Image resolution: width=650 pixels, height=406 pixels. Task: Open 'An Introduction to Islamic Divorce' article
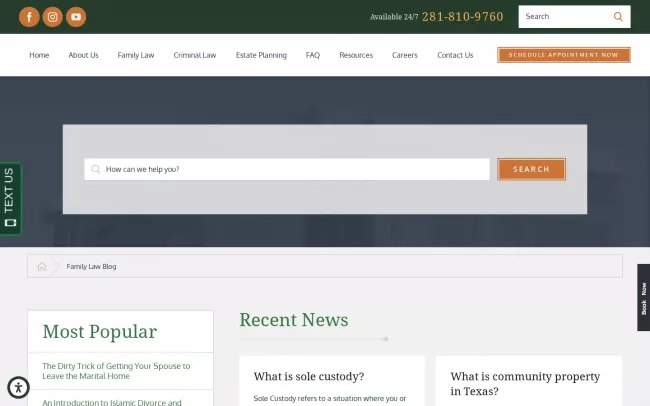point(112,402)
